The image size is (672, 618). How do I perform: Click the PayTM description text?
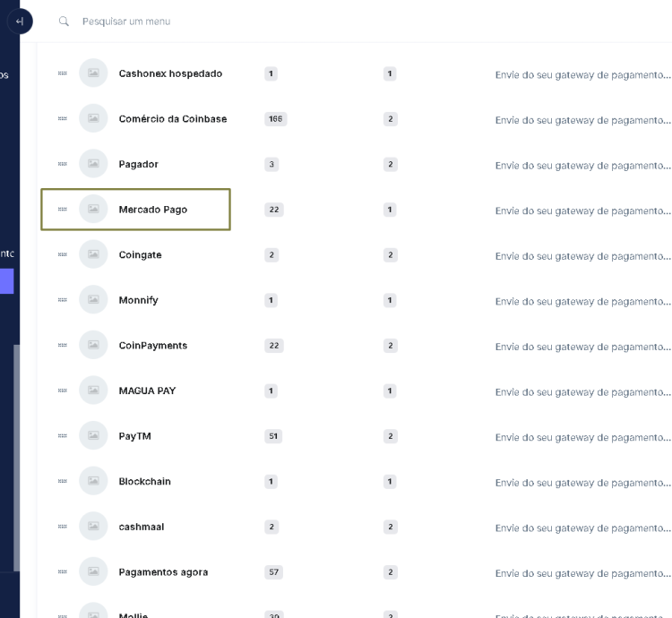582,437
